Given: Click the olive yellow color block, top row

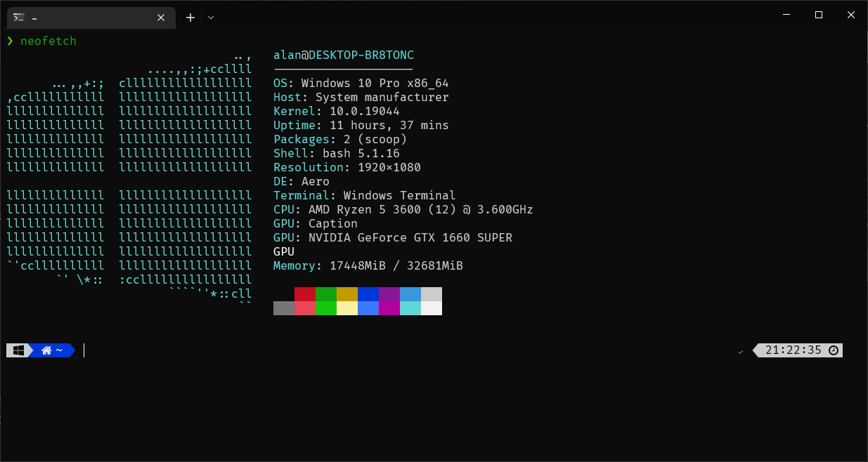Looking at the screenshot, I should 347,294.
